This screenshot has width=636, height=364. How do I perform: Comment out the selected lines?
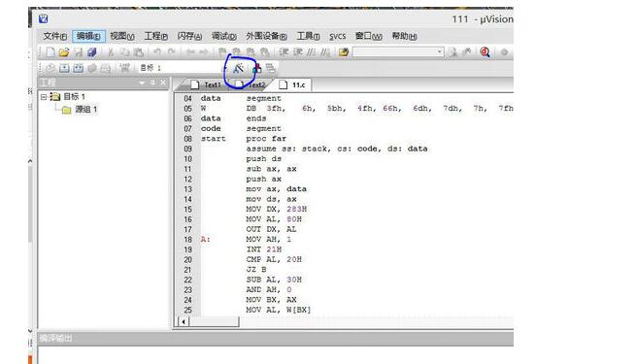[312, 51]
